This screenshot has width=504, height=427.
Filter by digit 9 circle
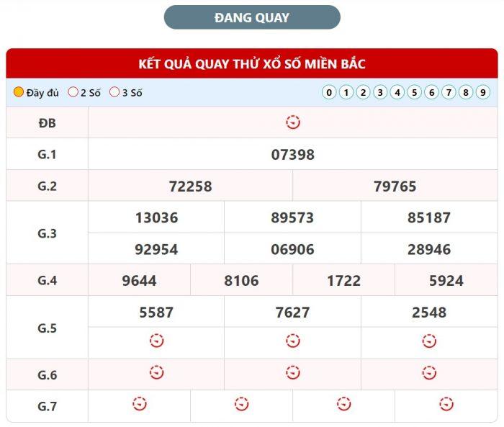483,93
